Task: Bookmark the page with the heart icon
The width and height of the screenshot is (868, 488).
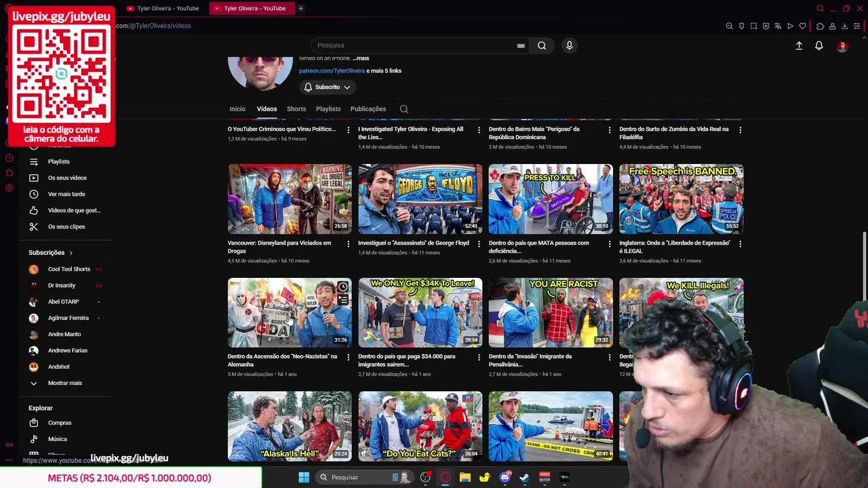Action: click(x=803, y=26)
